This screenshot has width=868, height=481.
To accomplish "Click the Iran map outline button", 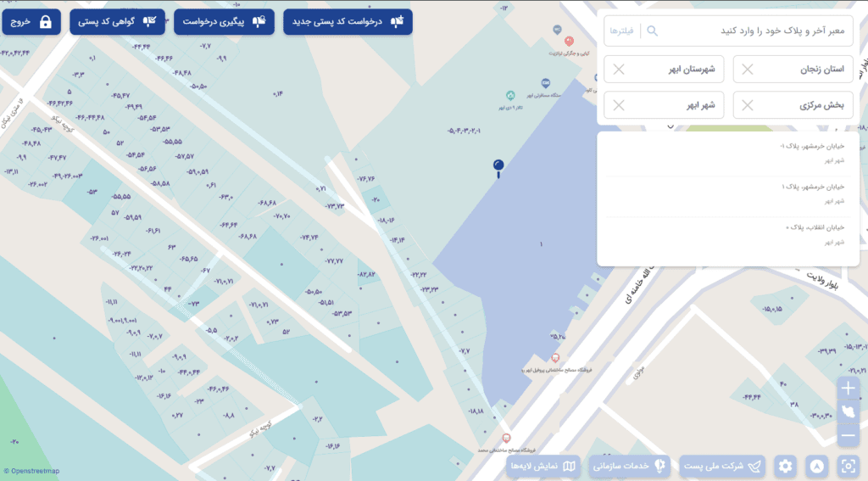I will [848, 412].
